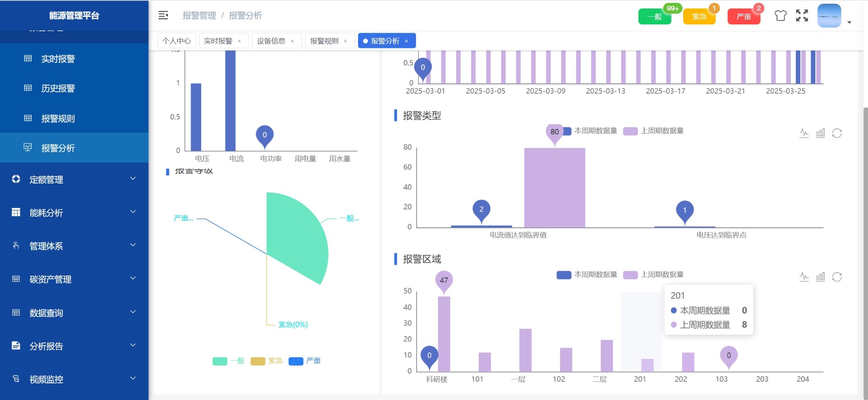Click the 科研楼 purple bar marked 47

click(x=444, y=334)
